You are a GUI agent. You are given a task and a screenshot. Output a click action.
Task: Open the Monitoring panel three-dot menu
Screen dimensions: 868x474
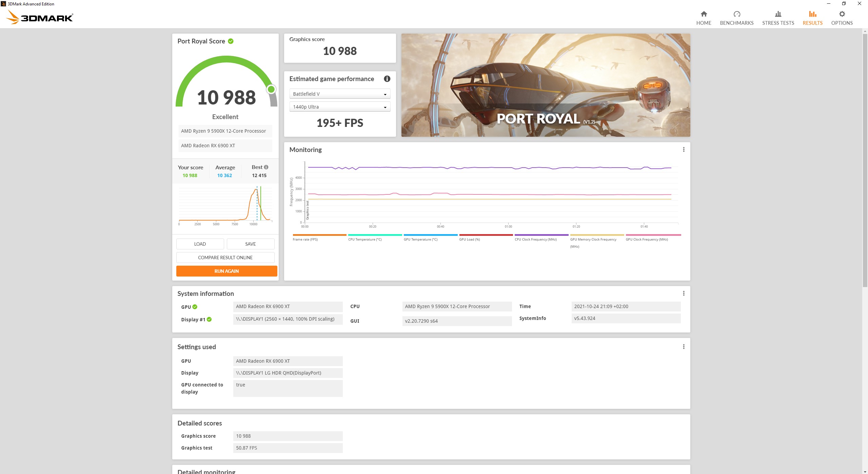click(x=684, y=150)
